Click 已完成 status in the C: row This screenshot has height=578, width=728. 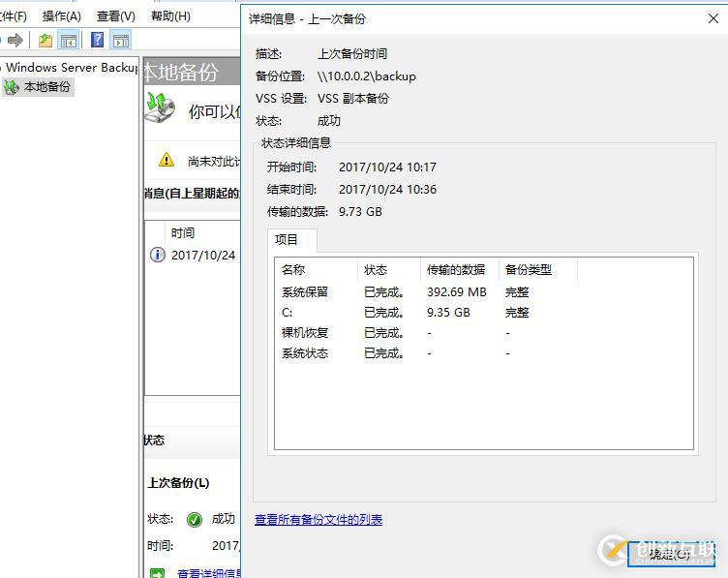coord(384,313)
